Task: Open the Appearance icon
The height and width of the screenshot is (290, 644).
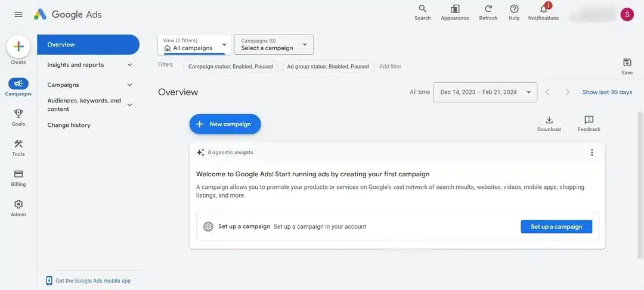Action: tap(455, 8)
